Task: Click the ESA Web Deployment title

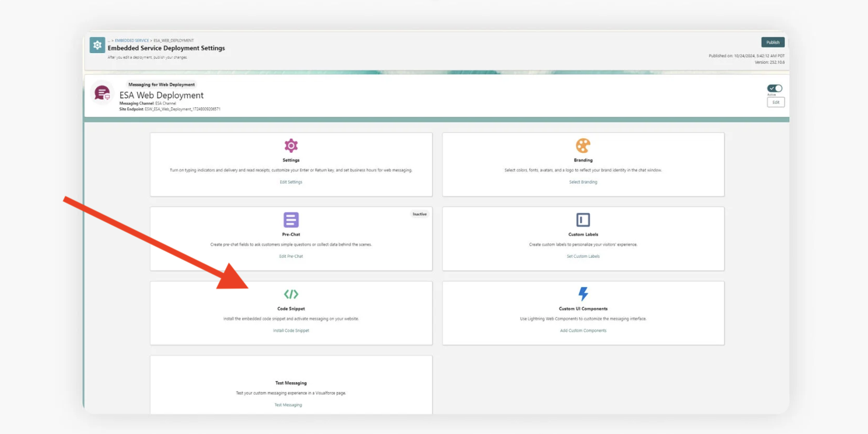Action: (162, 95)
